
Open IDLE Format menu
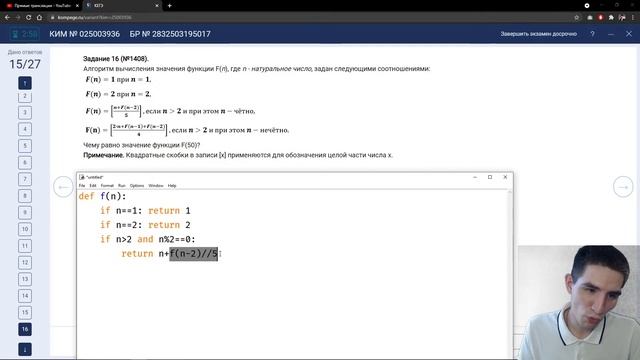(107, 186)
